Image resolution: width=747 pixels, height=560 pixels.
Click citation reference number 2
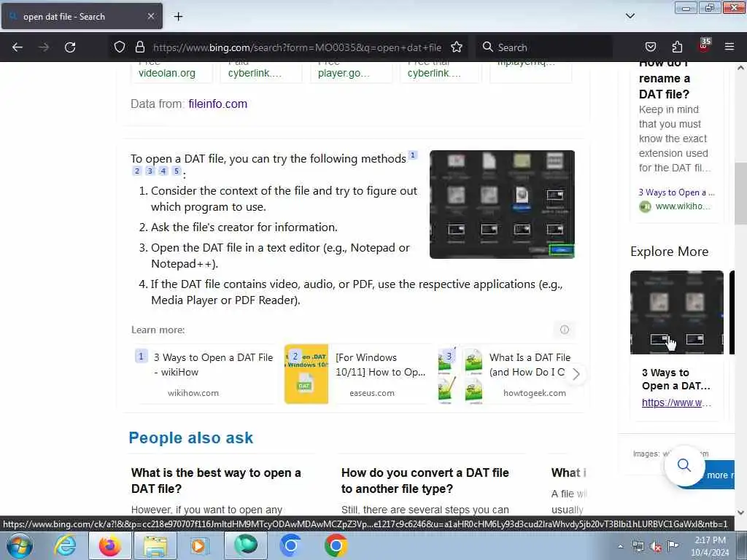click(137, 171)
